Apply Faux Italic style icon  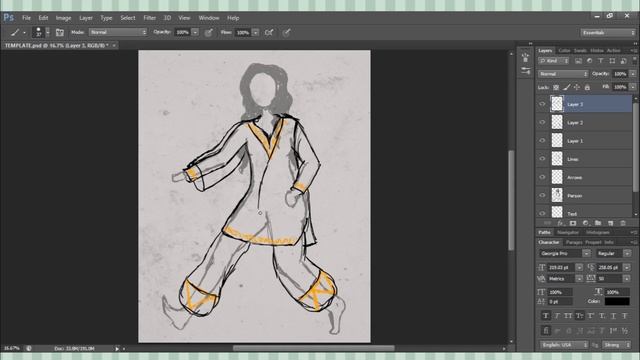(x=557, y=316)
